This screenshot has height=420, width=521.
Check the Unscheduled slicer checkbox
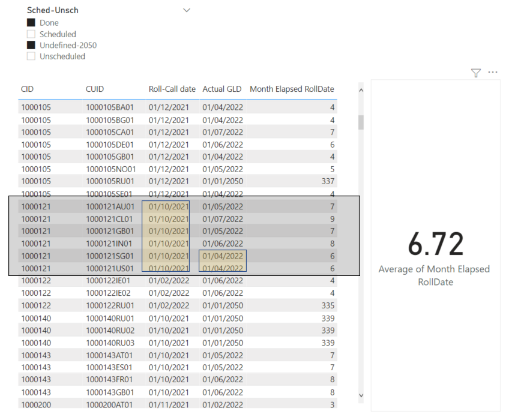[x=31, y=56]
